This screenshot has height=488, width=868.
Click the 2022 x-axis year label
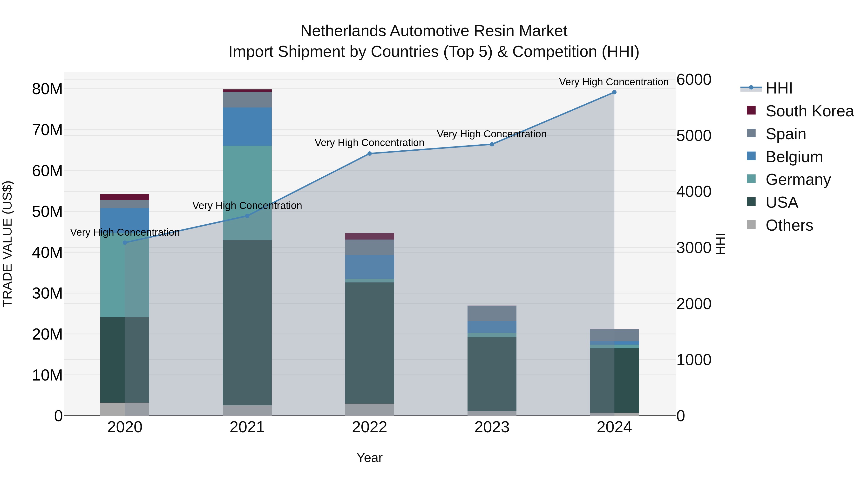point(370,427)
